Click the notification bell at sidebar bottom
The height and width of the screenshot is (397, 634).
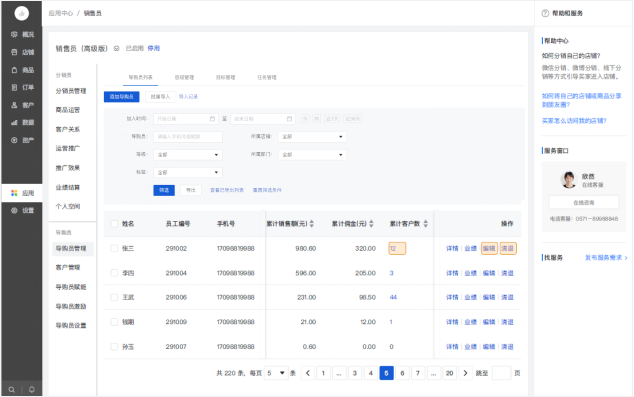32,390
